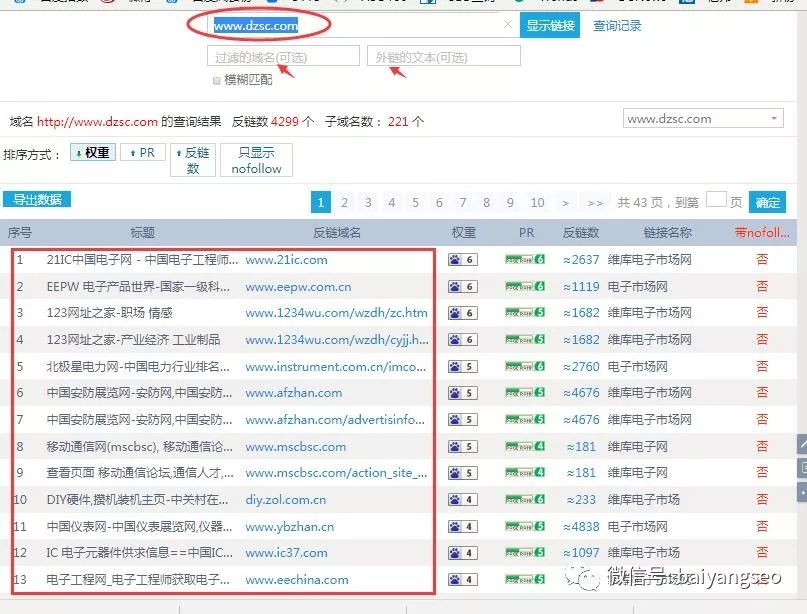Click Baidu weight badge for www.eepw.com.cn

[x=463, y=287]
